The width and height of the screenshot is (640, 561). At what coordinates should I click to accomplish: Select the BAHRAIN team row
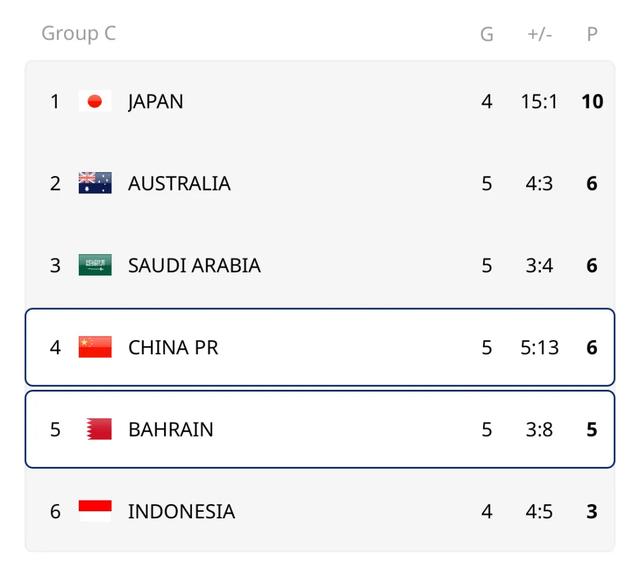pos(320,429)
